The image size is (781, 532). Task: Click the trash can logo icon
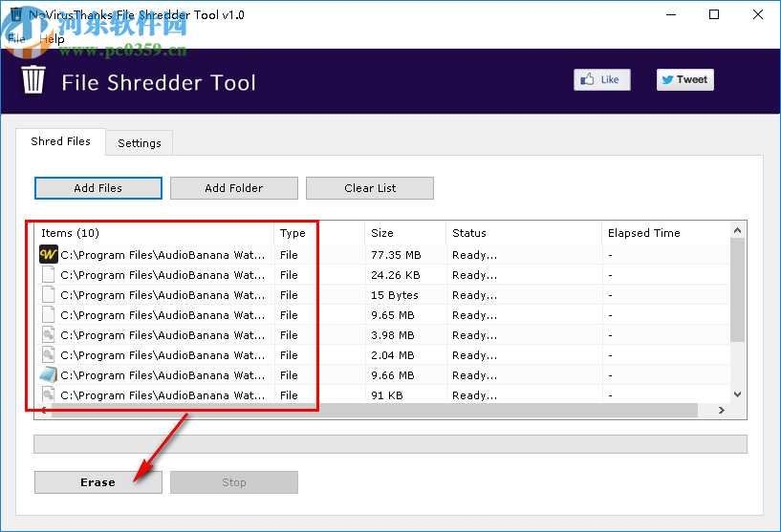click(x=33, y=79)
